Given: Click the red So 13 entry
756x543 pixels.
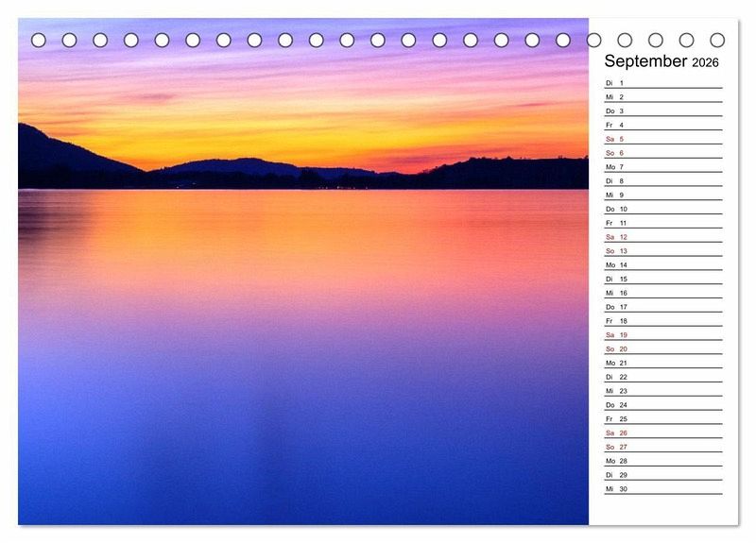Looking at the screenshot, I should tap(662, 251).
